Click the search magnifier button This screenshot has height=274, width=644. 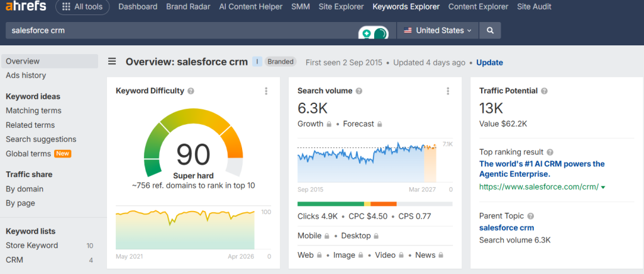point(490,30)
